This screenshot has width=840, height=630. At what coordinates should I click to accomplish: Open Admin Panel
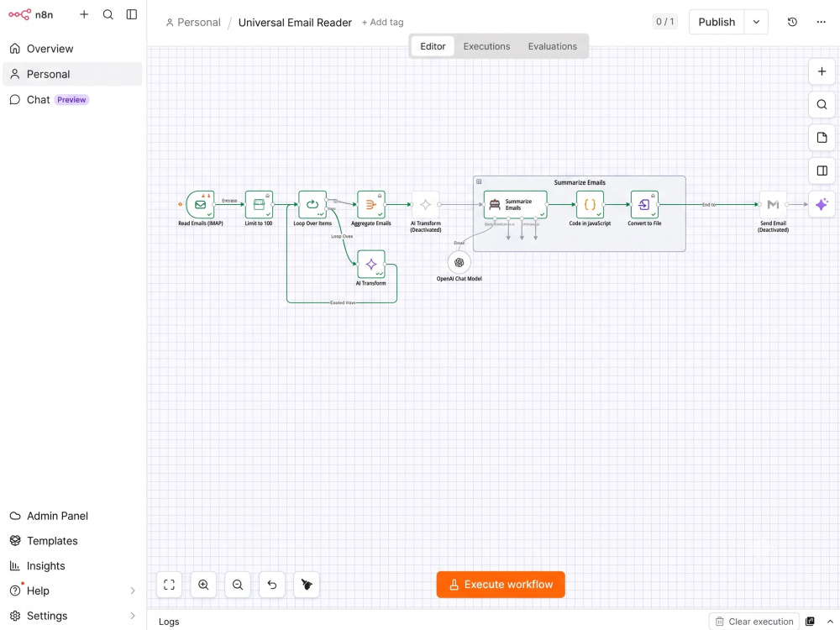(x=72, y=516)
